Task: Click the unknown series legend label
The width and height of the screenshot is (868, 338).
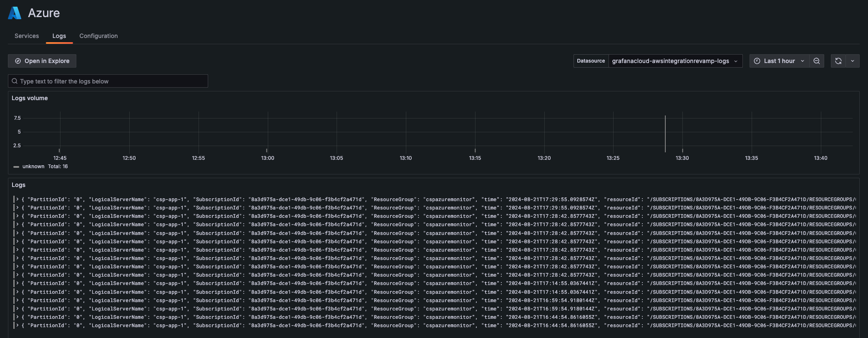Action: 33,166
